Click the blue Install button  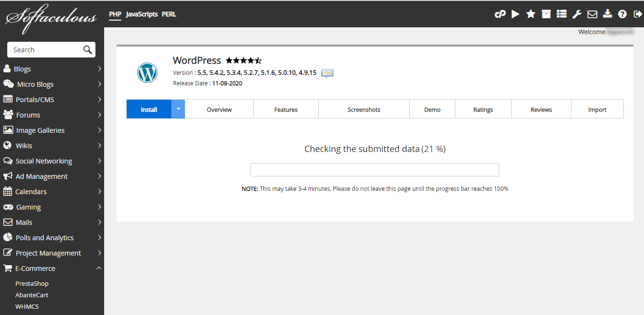pyautogui.click(x=149, y=109)
